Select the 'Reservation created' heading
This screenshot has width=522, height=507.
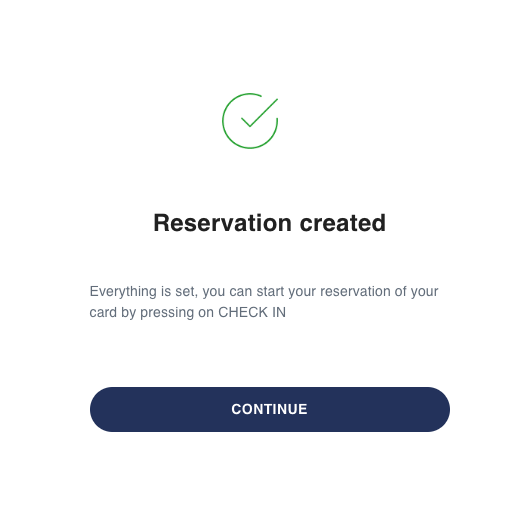coord(270,223)
